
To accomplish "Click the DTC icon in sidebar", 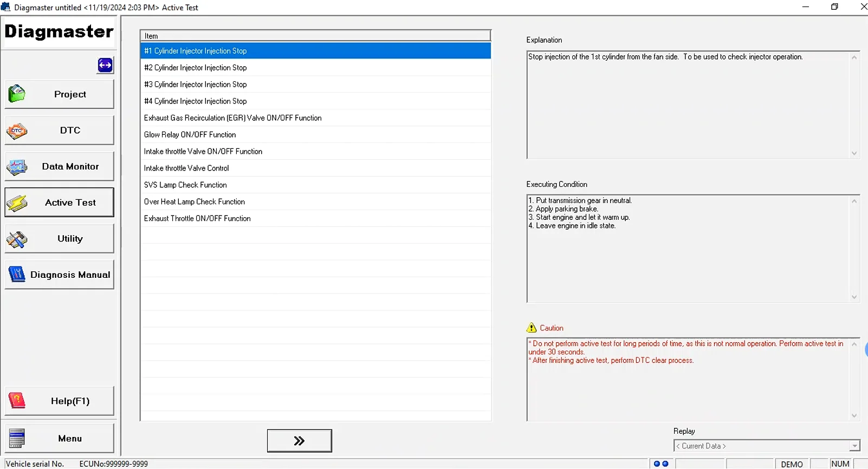I will 17,131.
